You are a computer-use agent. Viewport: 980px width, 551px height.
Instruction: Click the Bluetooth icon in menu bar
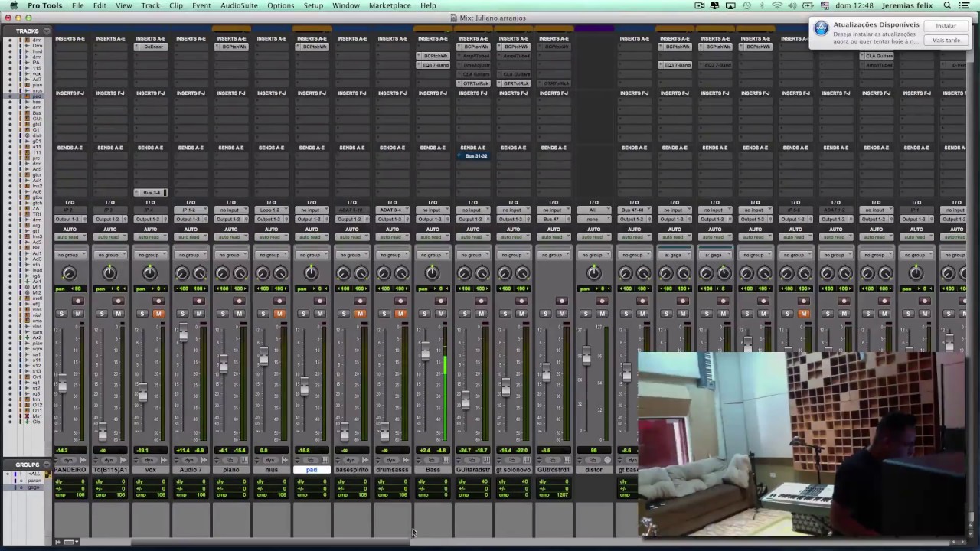point(763,5)
